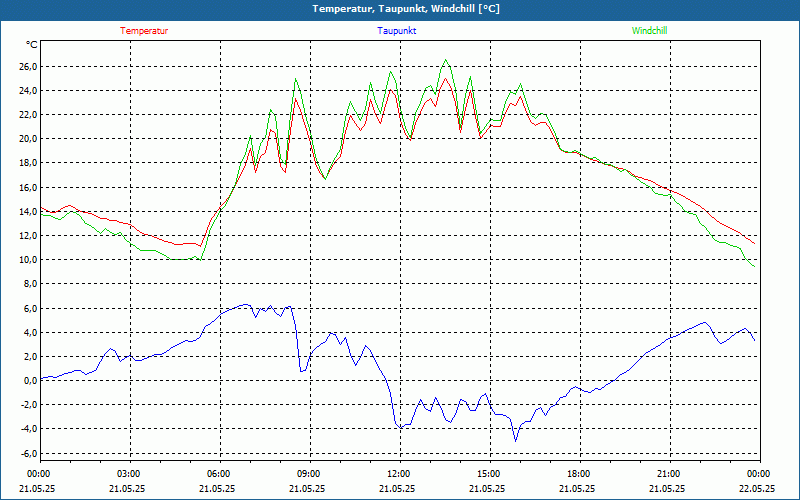Click the 21.05.25 date under 12:00
800x500 pixels.
click(397, 488)
